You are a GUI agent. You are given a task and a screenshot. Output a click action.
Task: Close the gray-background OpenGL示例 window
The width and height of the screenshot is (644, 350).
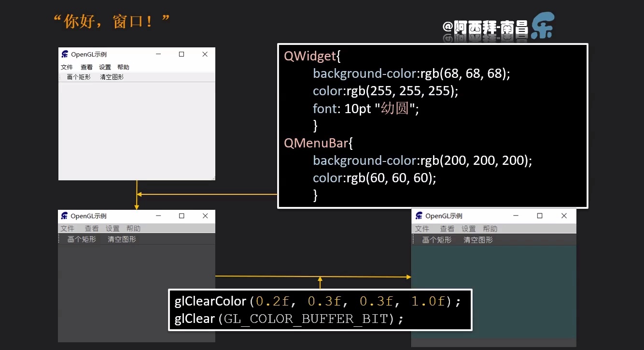(x=205, y=216)
